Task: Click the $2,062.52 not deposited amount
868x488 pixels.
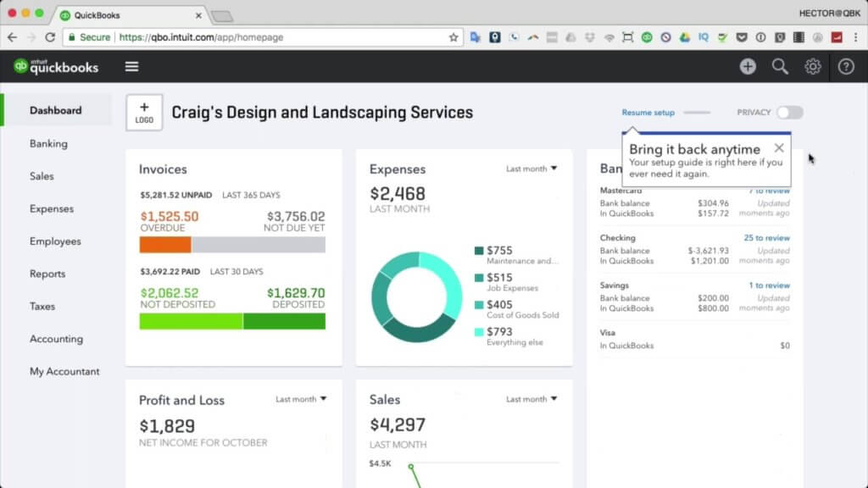Action: (170, 292)
